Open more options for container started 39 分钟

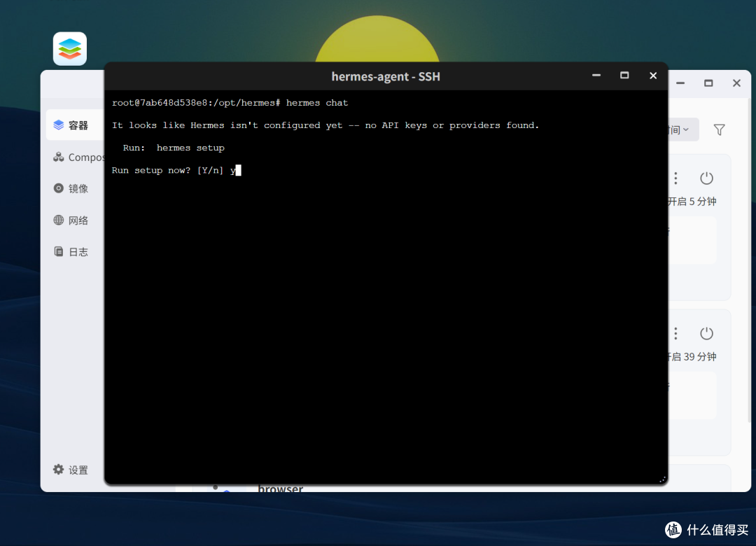click(676, 333)
